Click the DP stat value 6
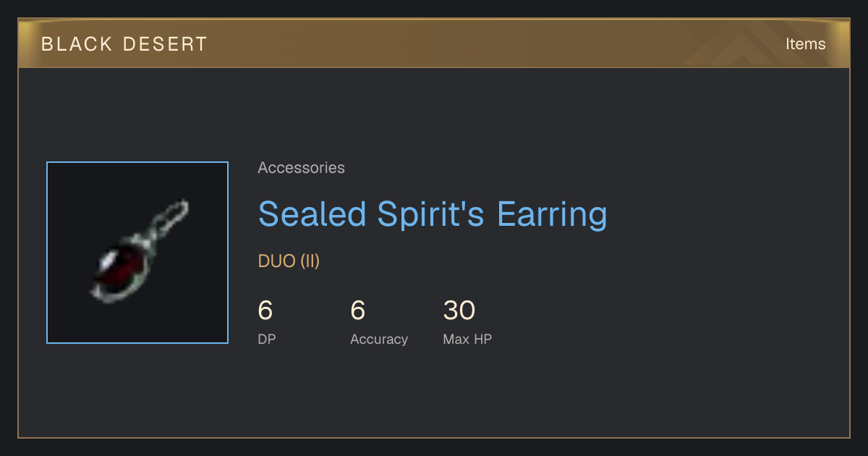This screenshot has width=868, height=456. 265,311
